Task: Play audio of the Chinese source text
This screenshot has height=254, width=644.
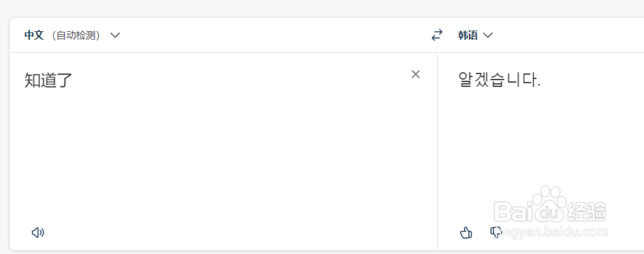Action: (38, 233)
